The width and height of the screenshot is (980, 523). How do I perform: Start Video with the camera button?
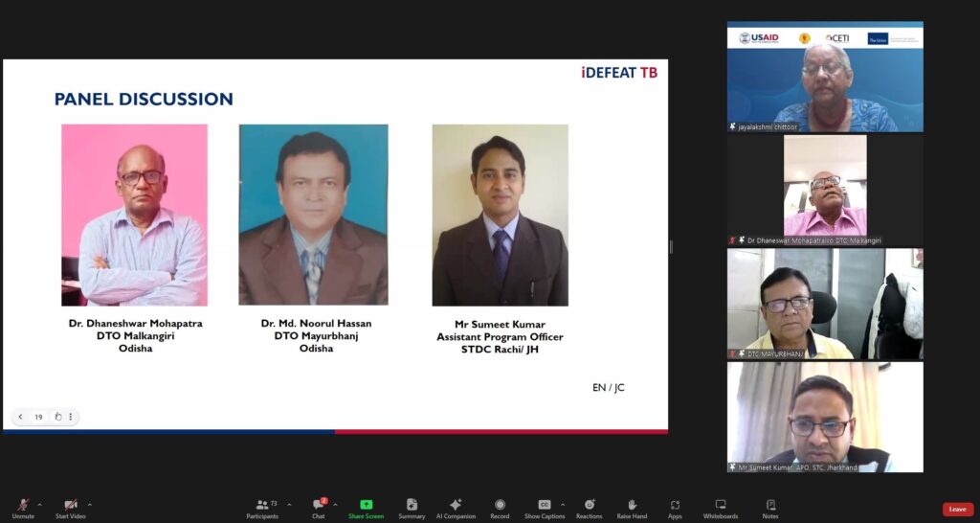[70, 508]
